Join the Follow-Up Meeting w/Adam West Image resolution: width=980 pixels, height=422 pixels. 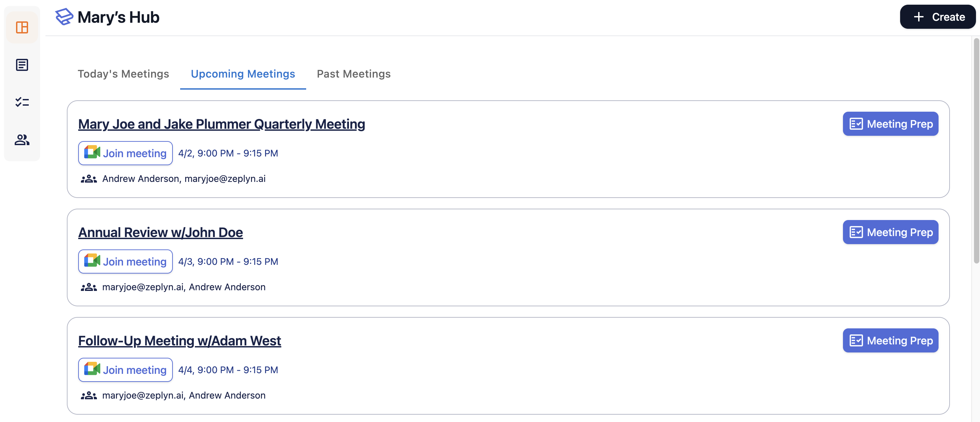[125, 370]
